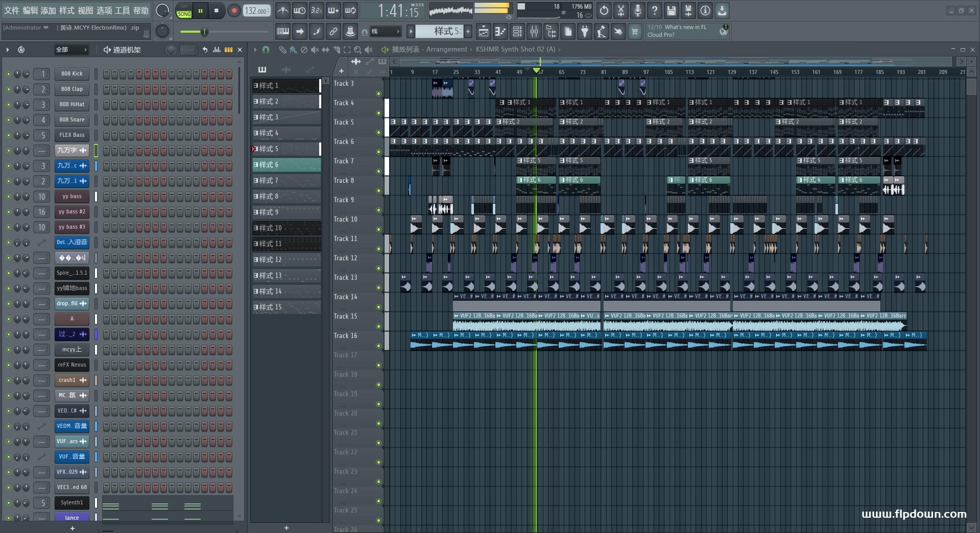The width and height of the screenshot is (980, 533).
Task: Toggle the playlist magnet snap icon
Action: [x=266, y=50]
